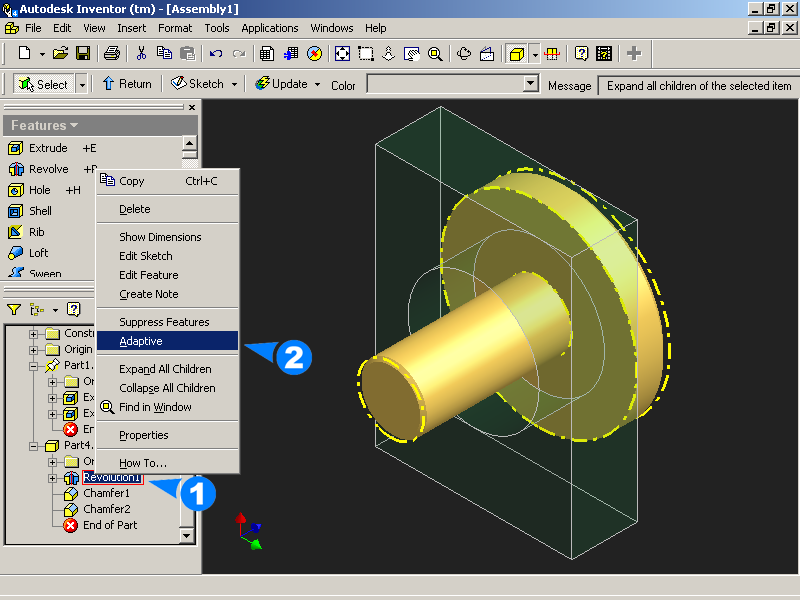Viewport: 800px width, 600px height.
Task: Click the New document toolbar icon
Action: click(24, 53)
